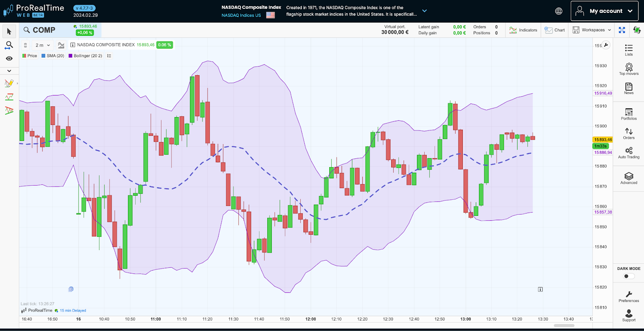Open the new Chart button
The image size is (644, 331).
pos(555,30)
